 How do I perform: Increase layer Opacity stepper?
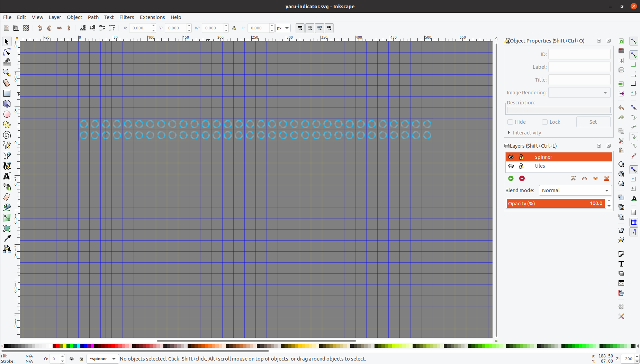609,201
